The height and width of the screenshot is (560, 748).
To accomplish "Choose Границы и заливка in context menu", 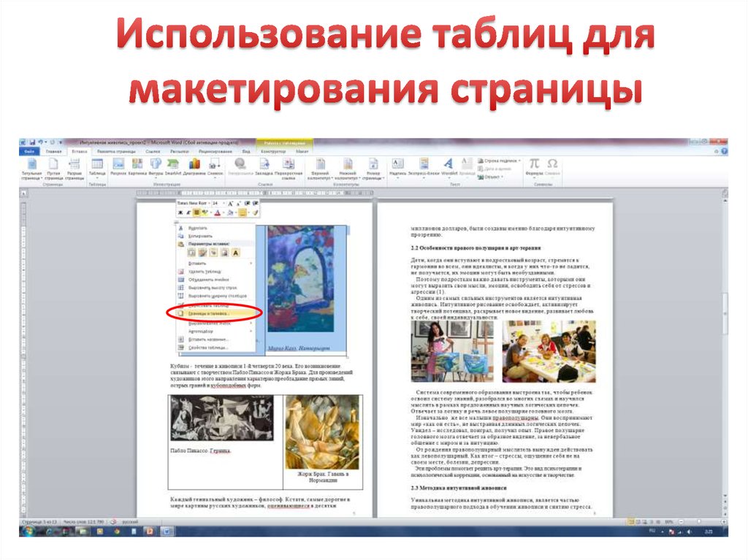I will point(210,313).
